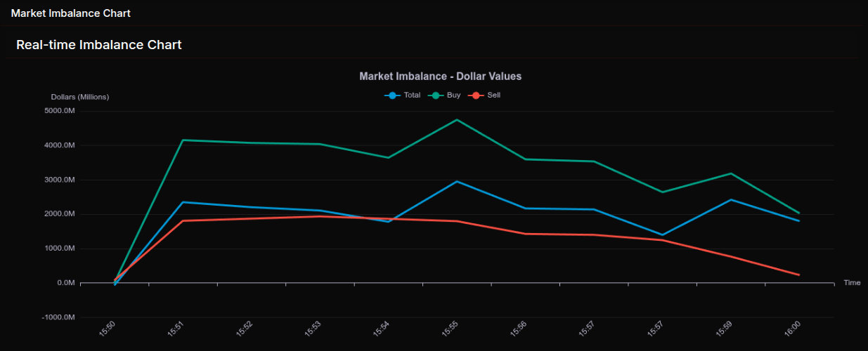Click the Total line point at 15:59
868x351 pixels.
[x=730, y=200]
